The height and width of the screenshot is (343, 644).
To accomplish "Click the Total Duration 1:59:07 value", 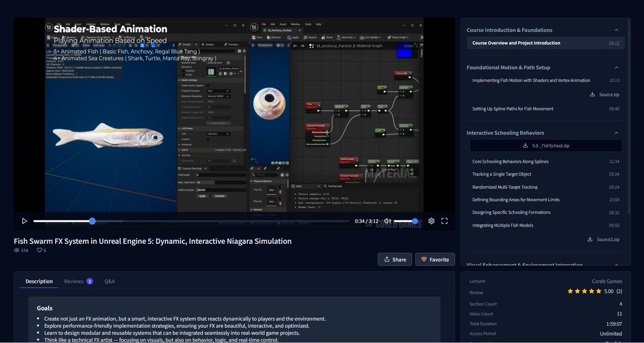I will click(x=611, y=324).
